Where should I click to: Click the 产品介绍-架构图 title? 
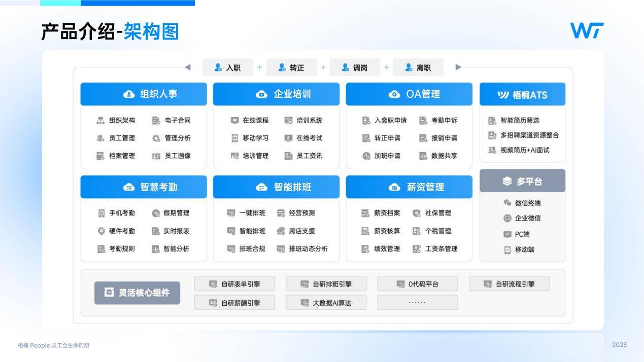(x=110, y=32)
